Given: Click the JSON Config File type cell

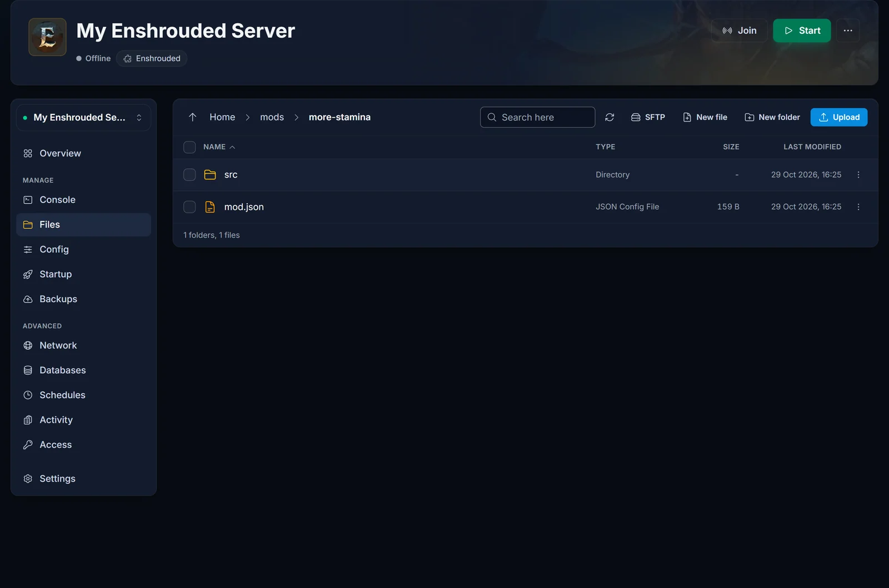Looking at the screenshot, I should 627,207.
